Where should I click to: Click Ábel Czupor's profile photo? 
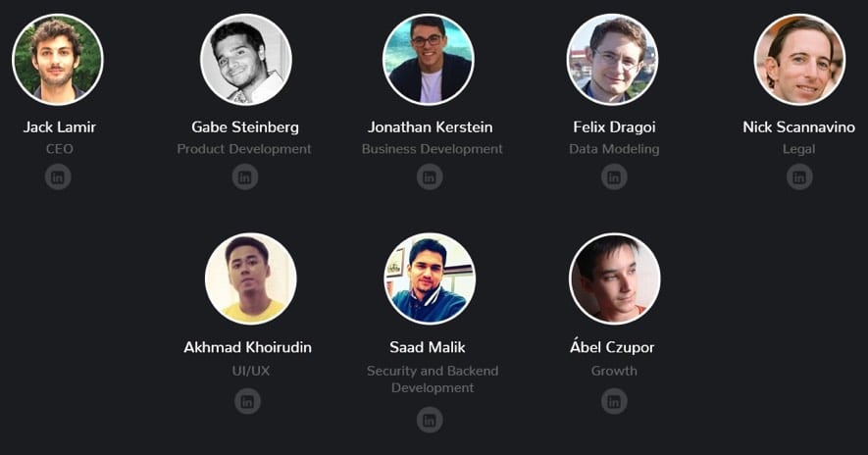(x=614, y=278)
